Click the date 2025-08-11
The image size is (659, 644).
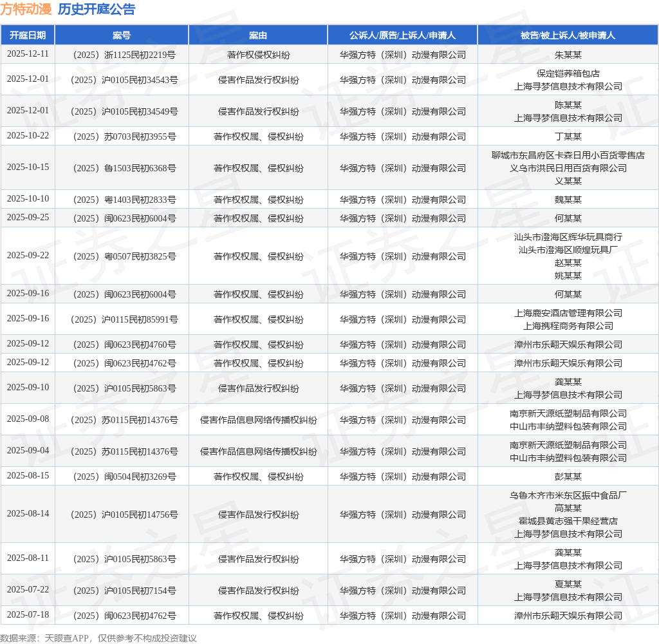tap(28, 558)
